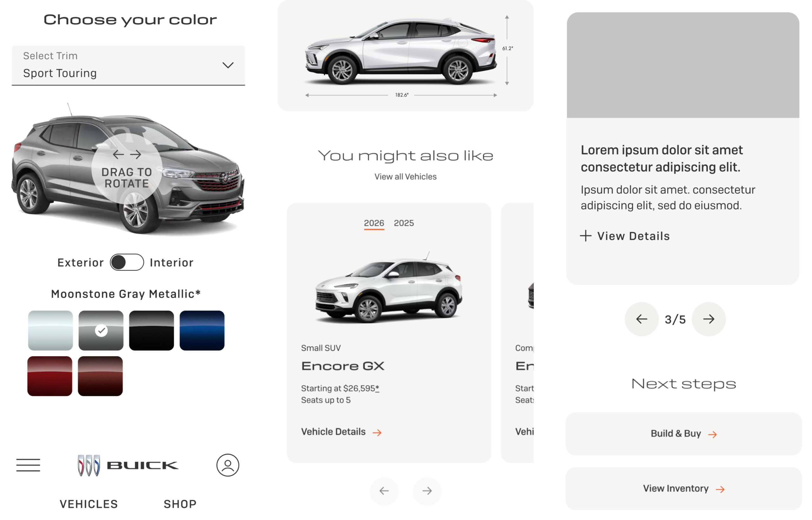This screenshot has height=520, width=812.
Task: Select the 2026 model year tab
Action: tap(374, 223)
